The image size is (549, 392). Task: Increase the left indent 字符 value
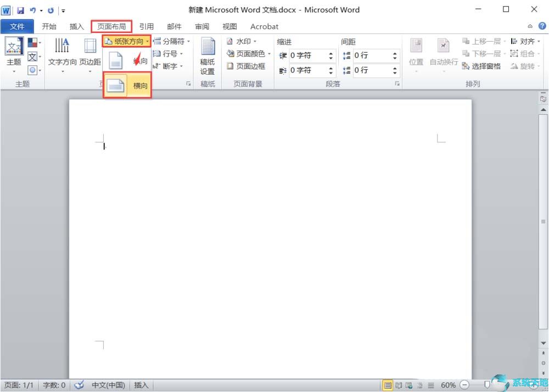tap(331, 53)
